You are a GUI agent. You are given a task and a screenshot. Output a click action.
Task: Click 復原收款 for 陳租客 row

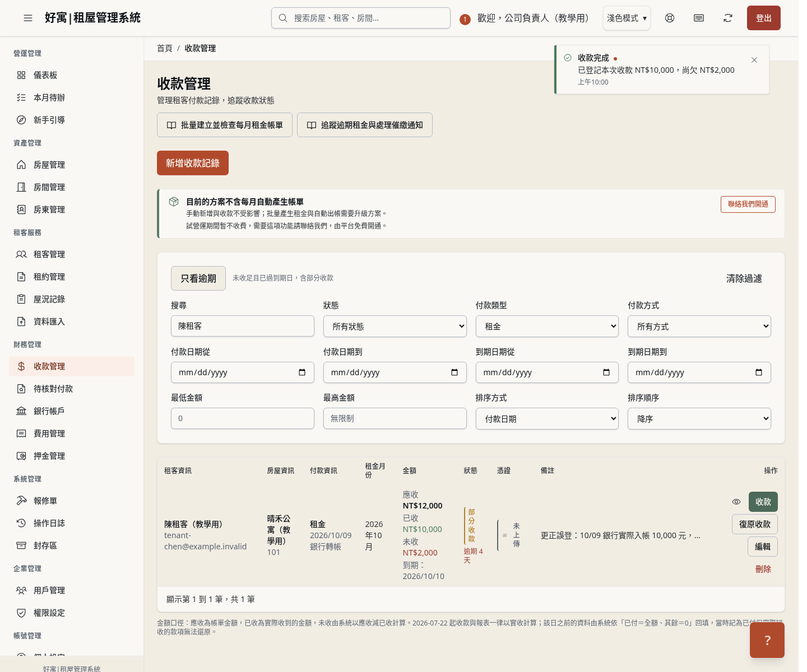(x=755, y=524)
